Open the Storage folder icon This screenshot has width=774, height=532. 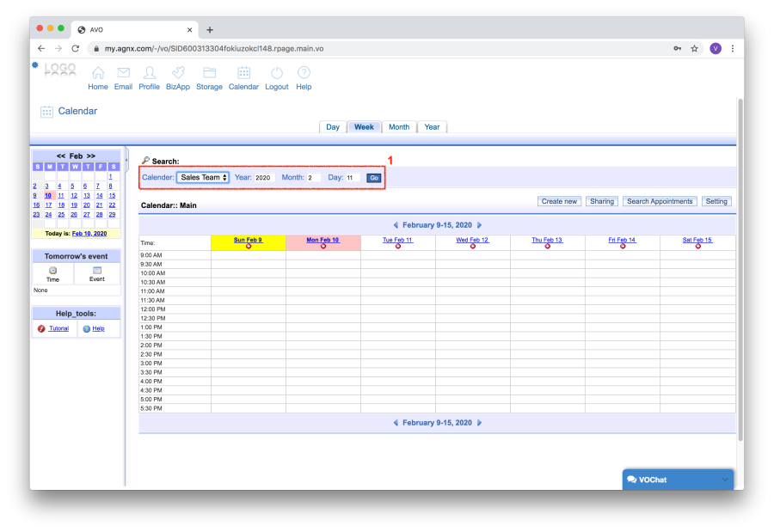(x=209, y=73)
